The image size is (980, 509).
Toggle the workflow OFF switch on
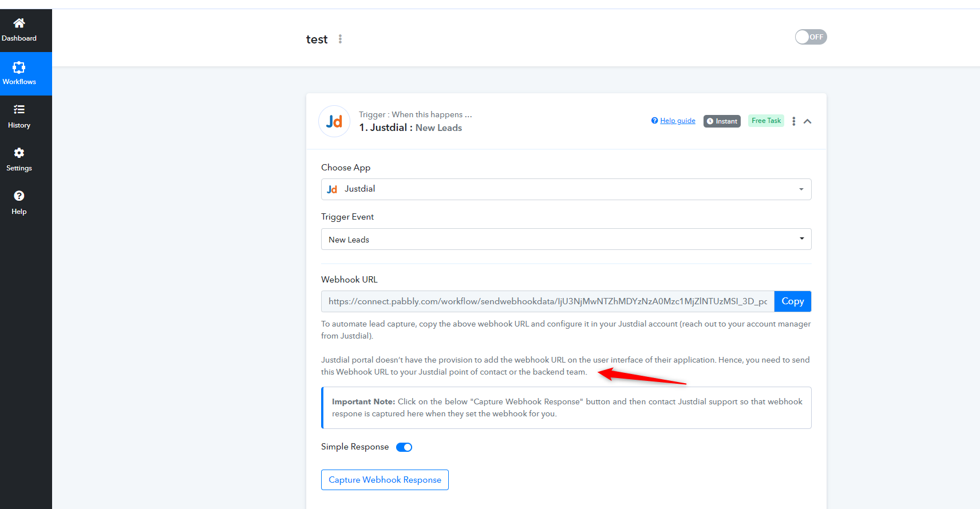pyautogui.click(x=811, y=37)
